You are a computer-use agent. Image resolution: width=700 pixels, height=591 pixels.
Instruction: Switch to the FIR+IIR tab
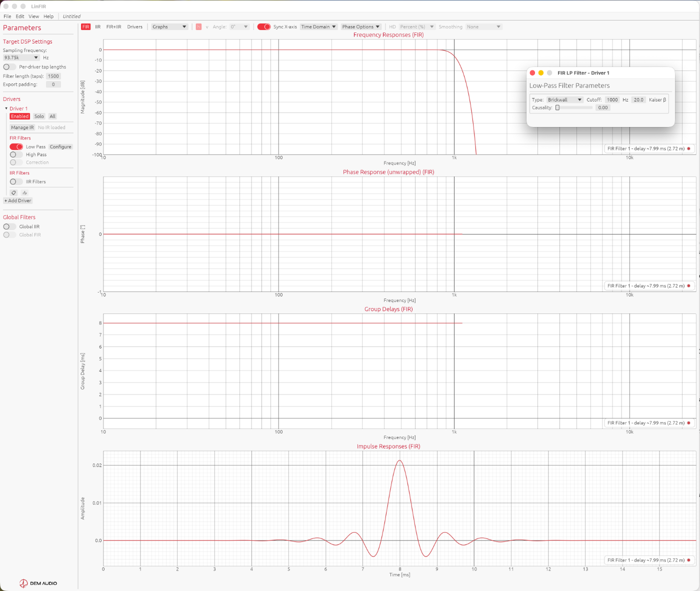pos(113,27)
